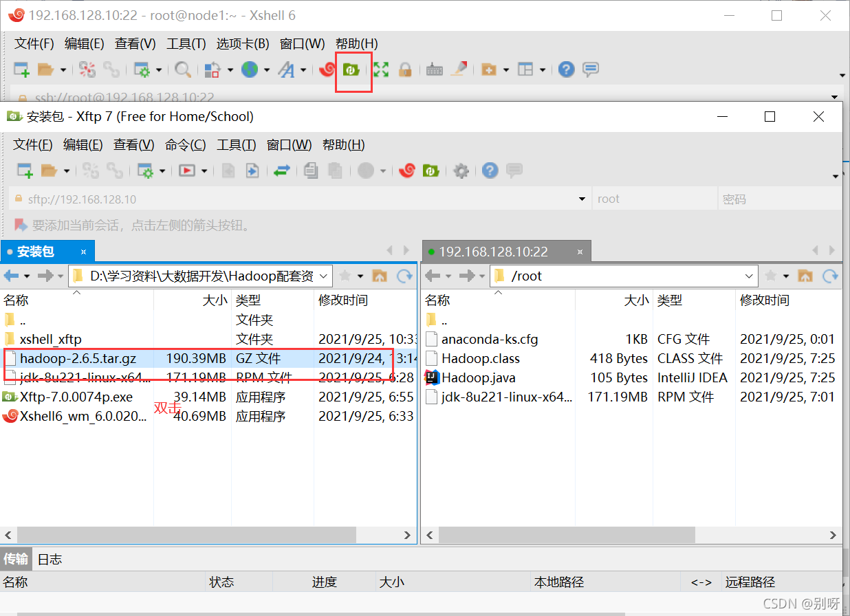
Task: Click the keyboard icon in Xshell toolbar
Action: point(434,69)
